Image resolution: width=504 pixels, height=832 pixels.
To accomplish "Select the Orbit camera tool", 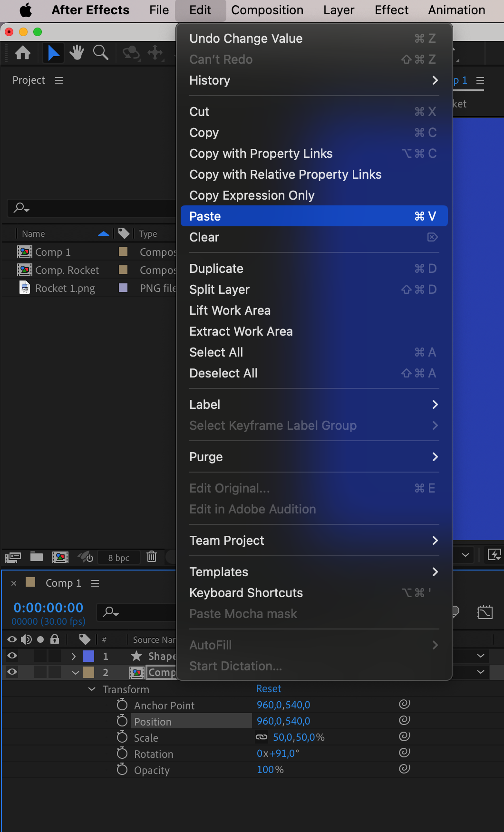I will click(131, 52).
